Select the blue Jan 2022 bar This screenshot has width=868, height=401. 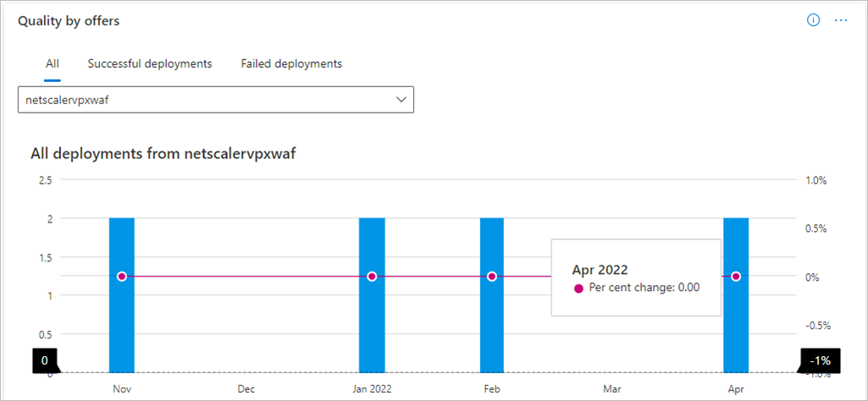click(372, 321)
